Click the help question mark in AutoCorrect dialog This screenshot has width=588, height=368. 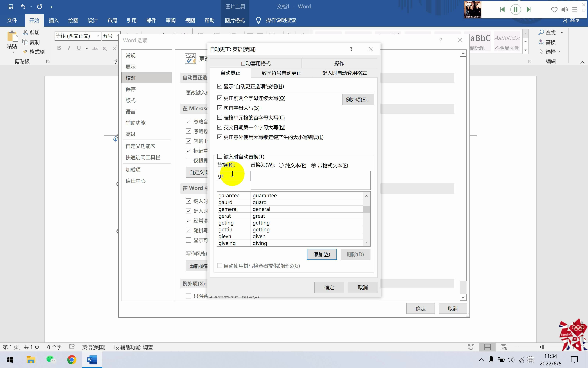tap(351, 49)
